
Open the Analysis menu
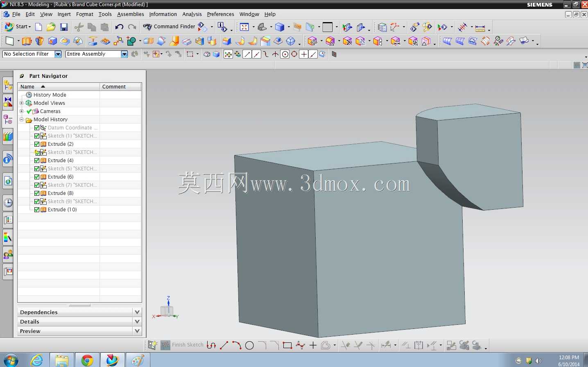pos(192,14)
